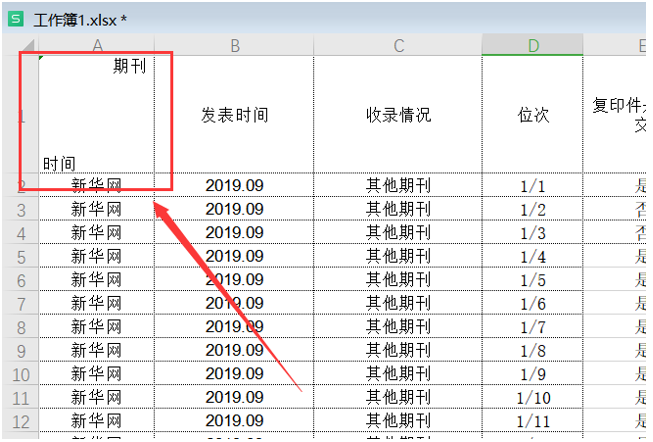This screenshot has width=653, height=442.
Task: Click 2019.09 cell in row 2
Action: pos(234,185)
